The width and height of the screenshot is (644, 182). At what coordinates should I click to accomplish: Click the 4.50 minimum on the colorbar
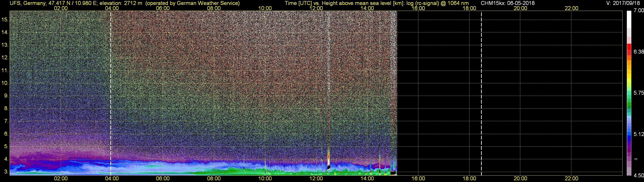[x=639, y=176]
